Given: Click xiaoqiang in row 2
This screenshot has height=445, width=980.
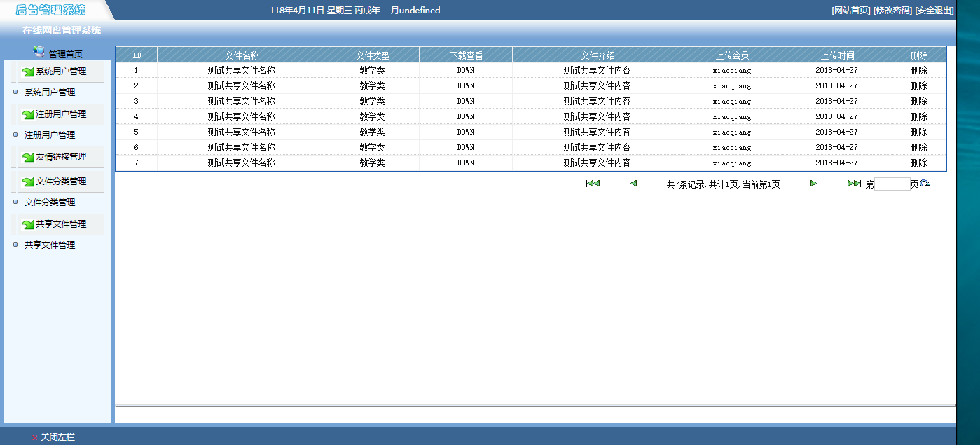Looking at the screenshot, I should (732, 86).
